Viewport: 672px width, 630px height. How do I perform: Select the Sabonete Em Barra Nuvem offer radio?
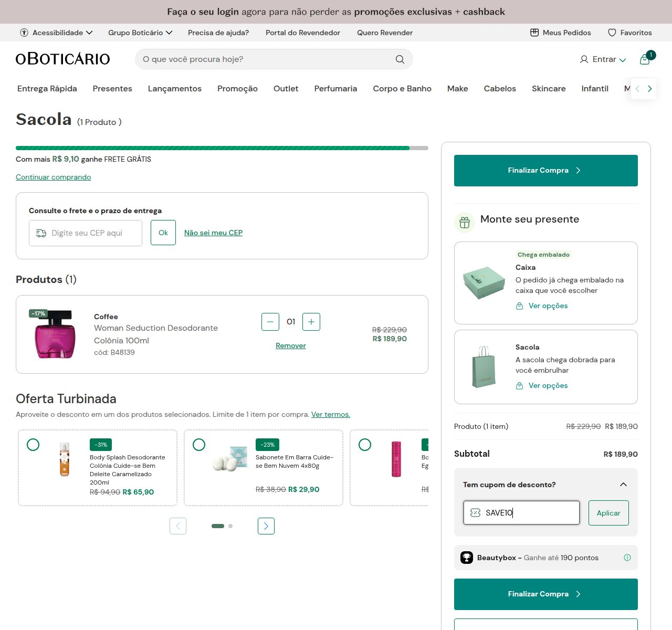199,445
